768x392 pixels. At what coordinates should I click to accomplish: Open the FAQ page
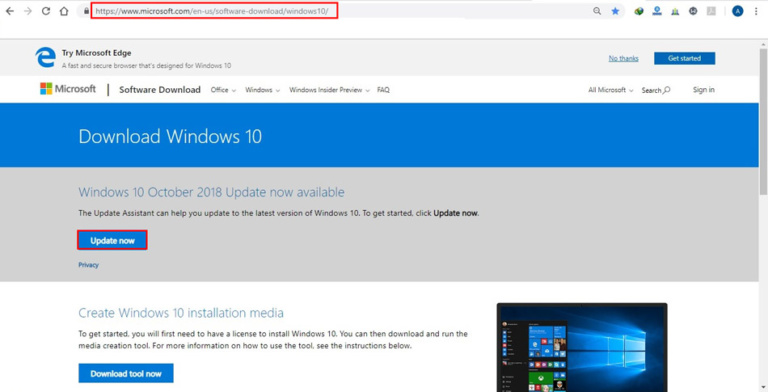click(x=383, y=90)
